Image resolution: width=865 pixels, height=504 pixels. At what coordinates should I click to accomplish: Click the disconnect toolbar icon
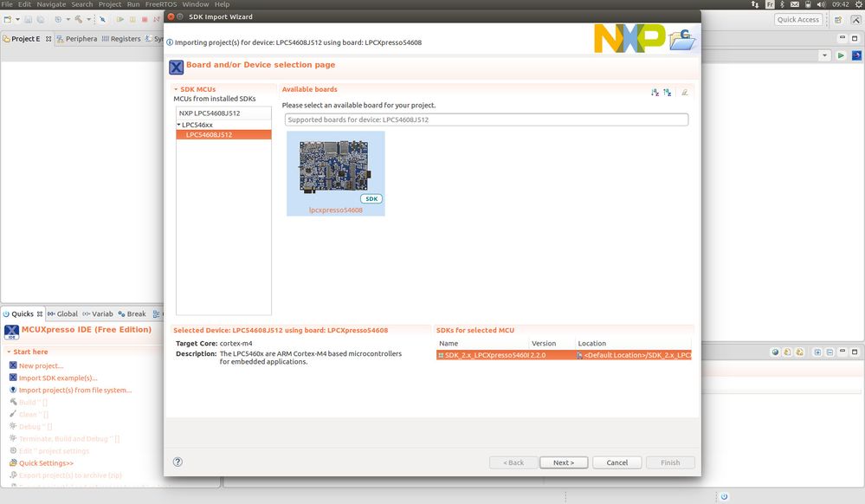(157, 19)
